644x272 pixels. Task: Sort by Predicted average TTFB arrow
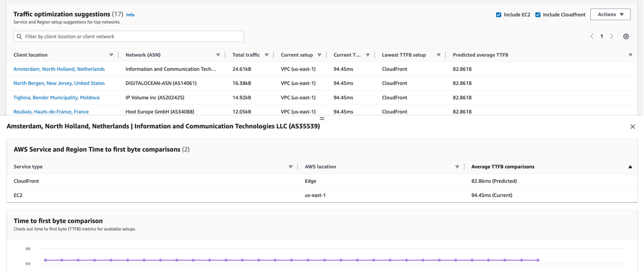(x=630, y=55)
